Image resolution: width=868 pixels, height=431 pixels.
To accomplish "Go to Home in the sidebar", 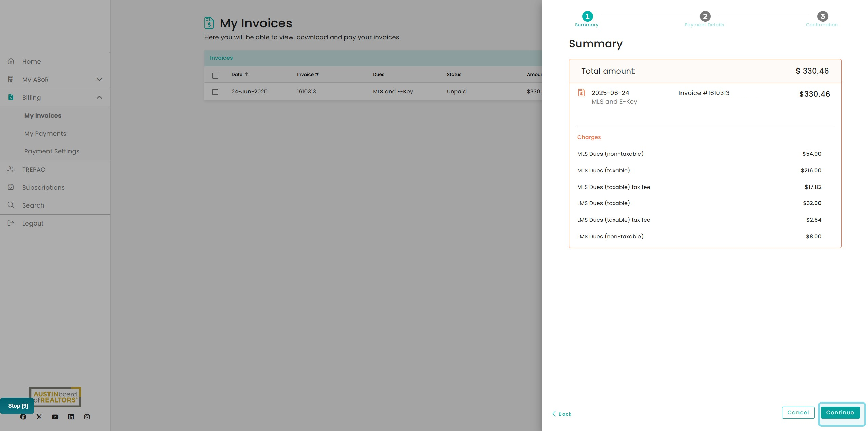I will click(x=32, y=61).
